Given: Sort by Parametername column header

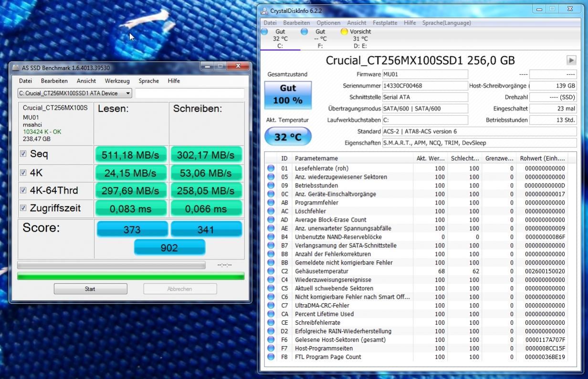Looking at the screenshot, I should (353, 158).
